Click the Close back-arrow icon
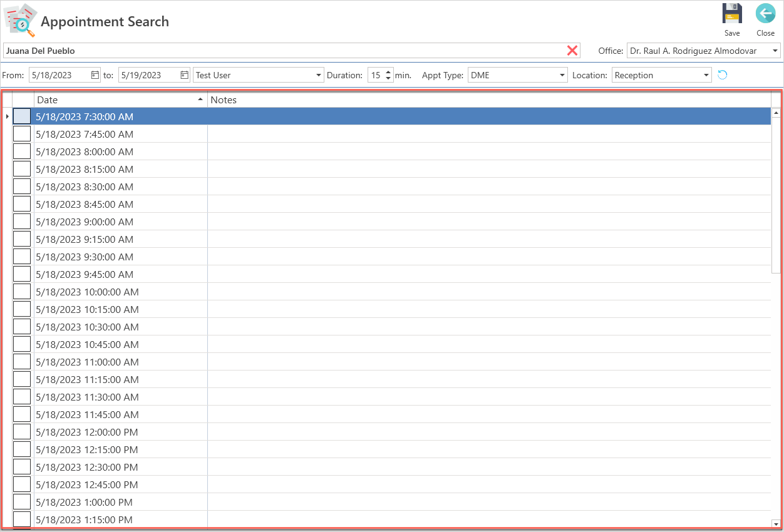The image size is (784, 532). (765, 13)
